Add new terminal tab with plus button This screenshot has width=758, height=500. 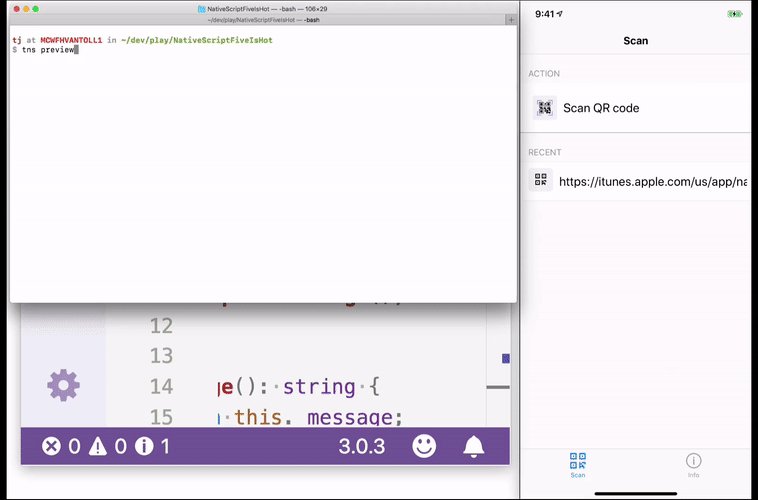[511, 20]
